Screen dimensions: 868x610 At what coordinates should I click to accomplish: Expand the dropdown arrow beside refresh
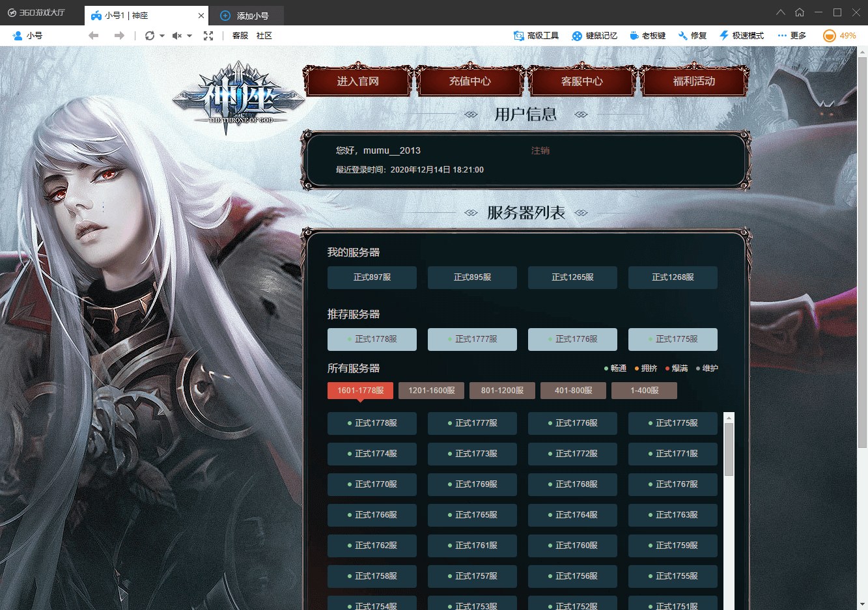(x=162, y=36)
